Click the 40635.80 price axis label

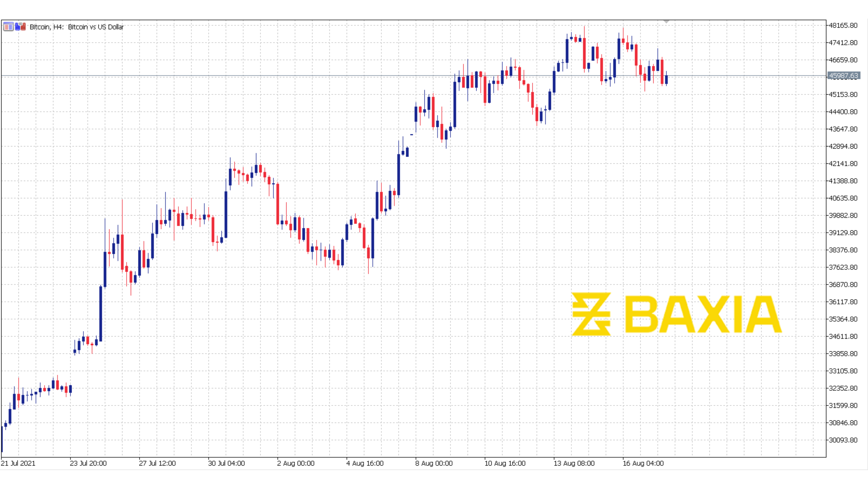[843, 198]
